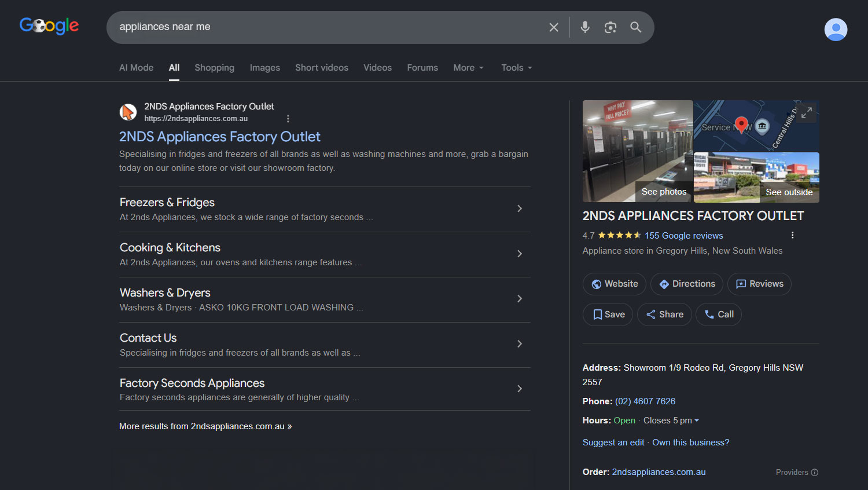Expand the Washers & Dryers chevron
Viewport: 868px width, 490px height.
click(520, 299)
